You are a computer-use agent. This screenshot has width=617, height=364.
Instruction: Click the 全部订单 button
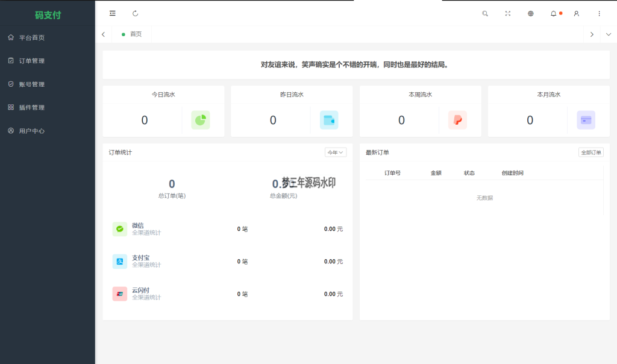click(590, 152)
